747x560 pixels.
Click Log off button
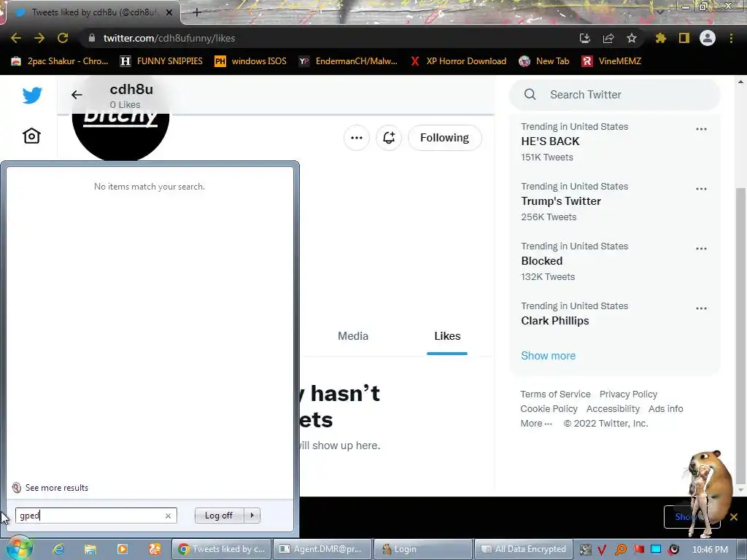(219, 516)
